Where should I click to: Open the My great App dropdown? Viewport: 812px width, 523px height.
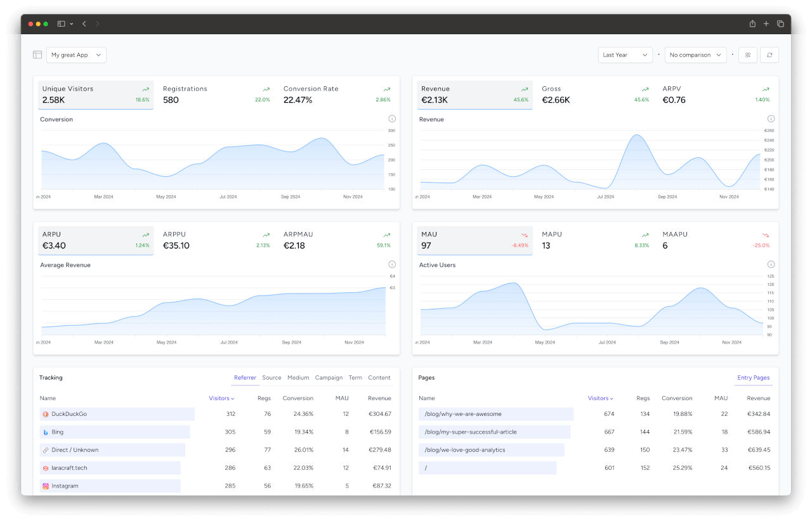76,55
